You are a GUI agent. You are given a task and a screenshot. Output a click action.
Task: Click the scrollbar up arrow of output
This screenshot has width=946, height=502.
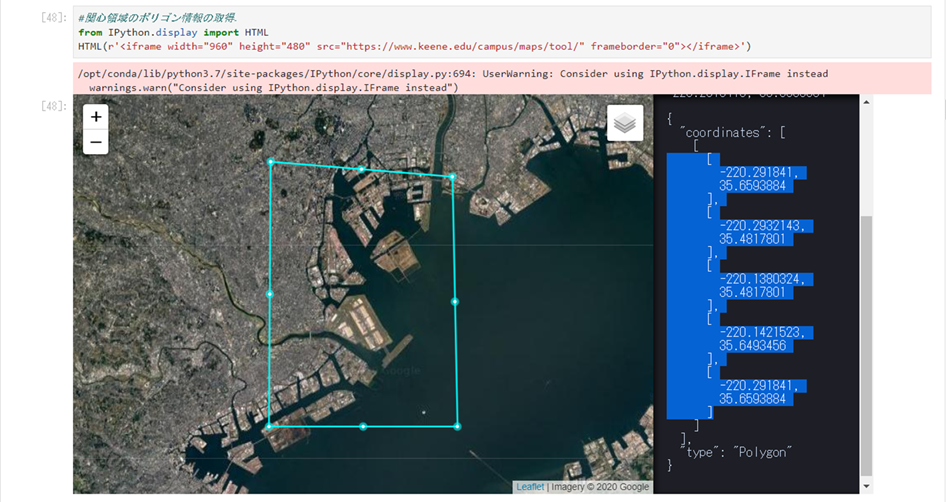(866, 102)
